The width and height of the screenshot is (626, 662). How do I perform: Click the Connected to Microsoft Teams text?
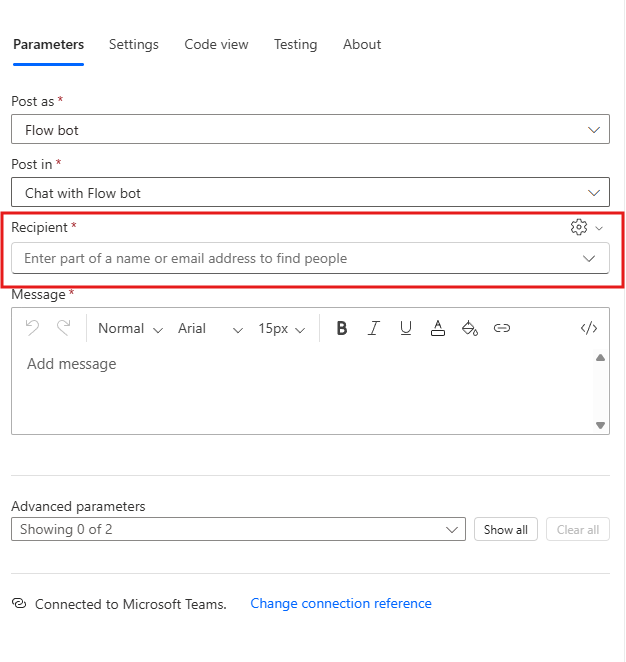[x=131, y=604]
